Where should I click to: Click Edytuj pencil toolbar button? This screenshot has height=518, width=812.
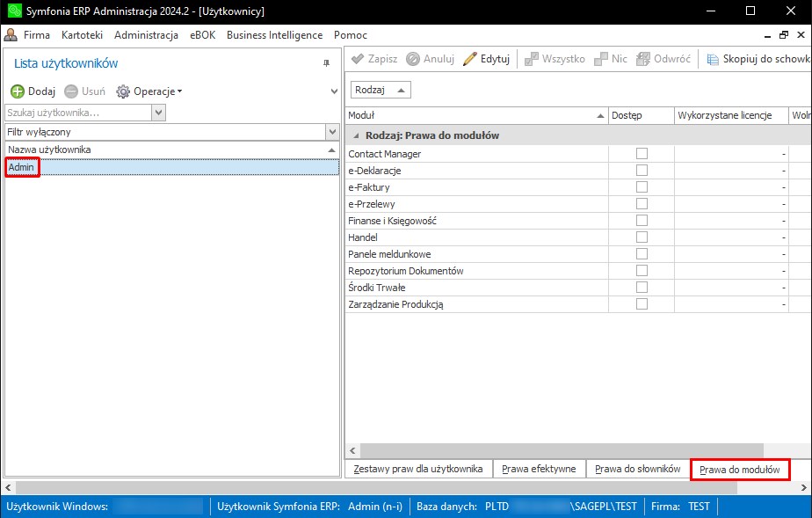coord(486,59)
